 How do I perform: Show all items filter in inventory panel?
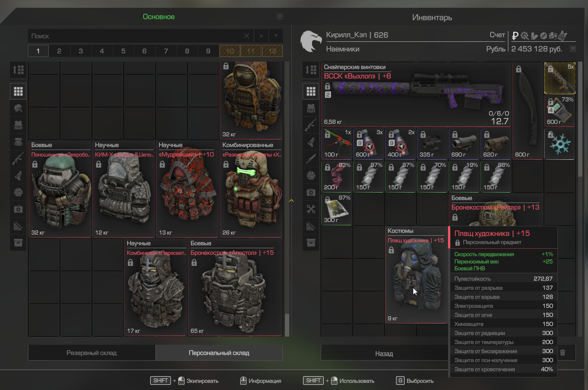311,91
